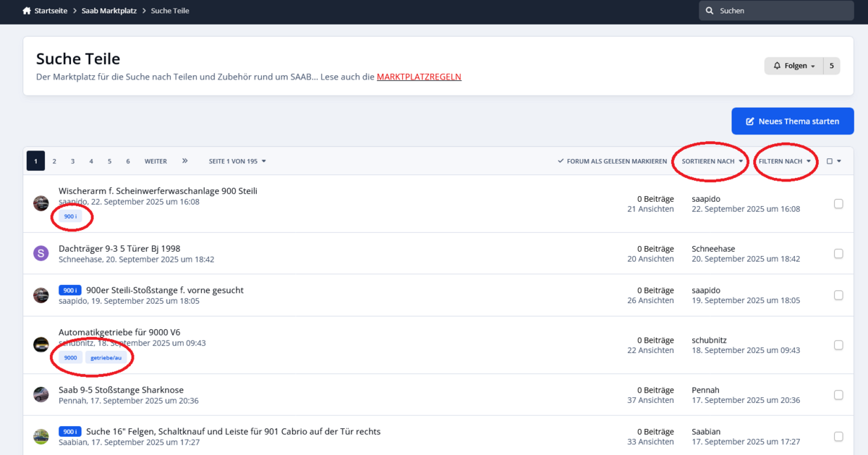This screenshot has height=455, width=868.
Task: Tick the checkbox for Suche 16" Felgen thread
Action: click(838, 436)
